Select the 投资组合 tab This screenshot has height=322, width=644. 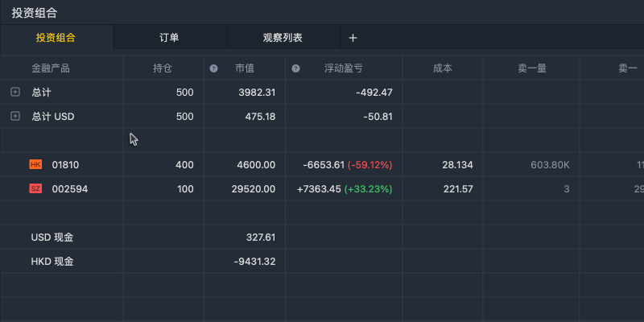56,38
